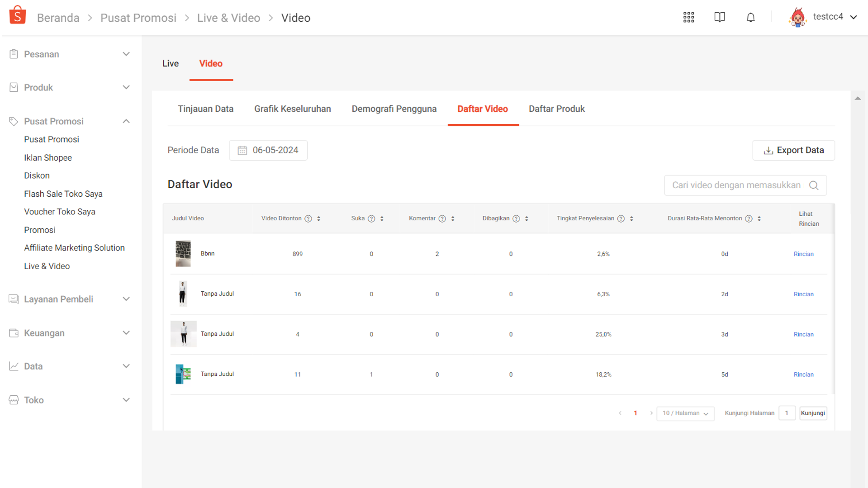Open the notifications bell
868x488 pixels.
[x=751, y=17]
